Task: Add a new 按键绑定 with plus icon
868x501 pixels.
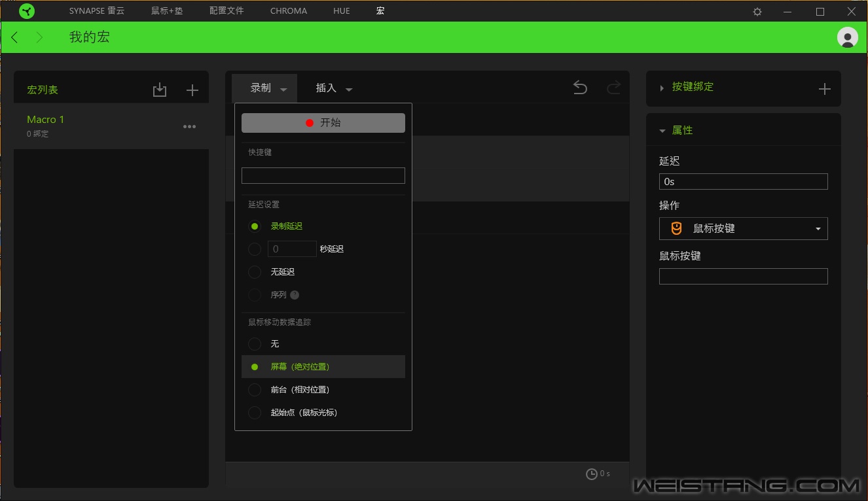Action: point(825,89)
